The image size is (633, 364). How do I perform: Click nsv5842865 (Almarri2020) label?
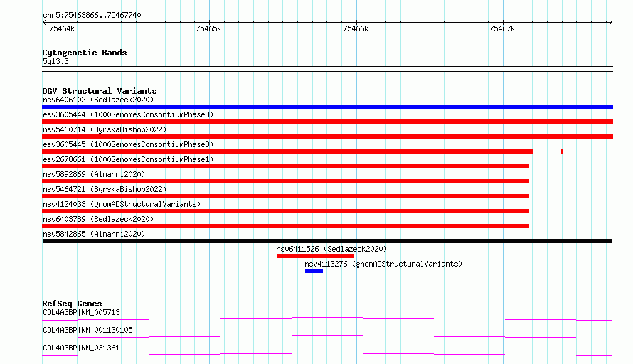[94, 234]
